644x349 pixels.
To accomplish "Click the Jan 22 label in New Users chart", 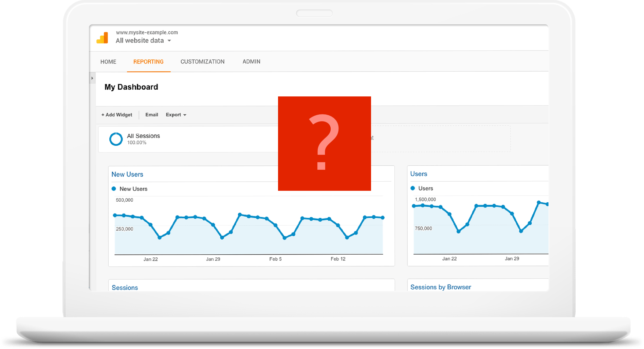I will tap(151, 259).
